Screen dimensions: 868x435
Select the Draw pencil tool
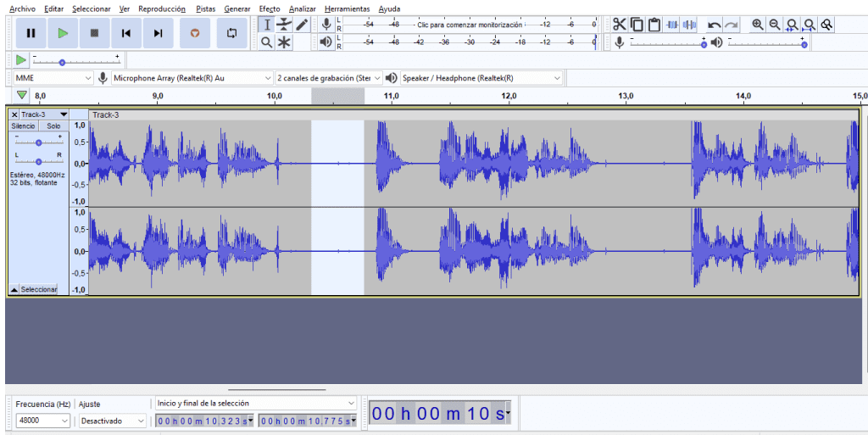point(302,25)
